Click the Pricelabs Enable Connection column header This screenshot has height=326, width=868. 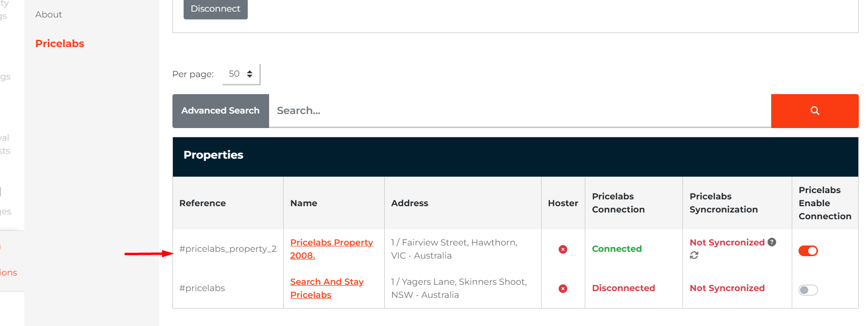pos(825,203)
